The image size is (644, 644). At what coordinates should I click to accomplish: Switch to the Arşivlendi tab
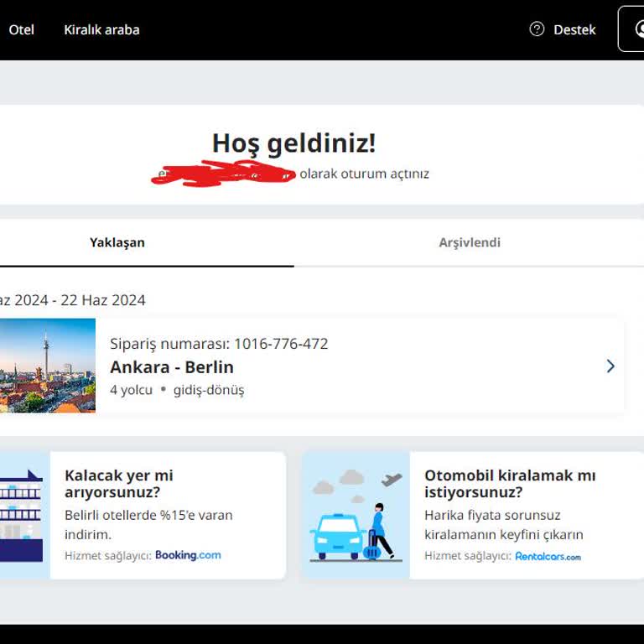(x=470, y=242)
